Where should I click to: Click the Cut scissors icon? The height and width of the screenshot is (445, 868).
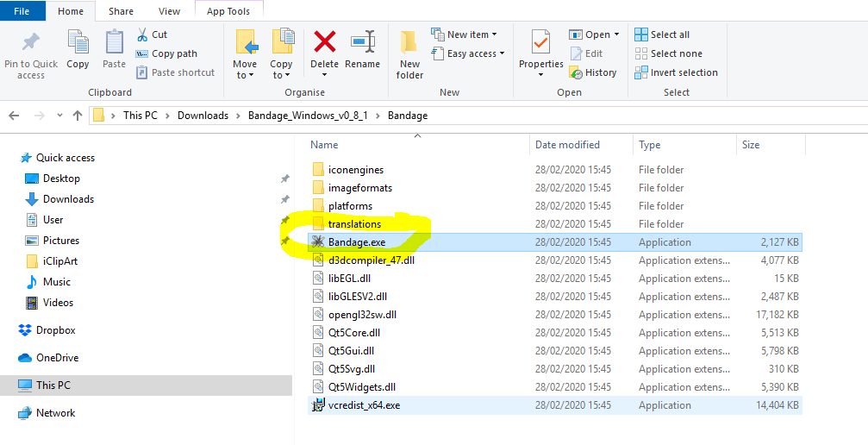click(142, 34)
